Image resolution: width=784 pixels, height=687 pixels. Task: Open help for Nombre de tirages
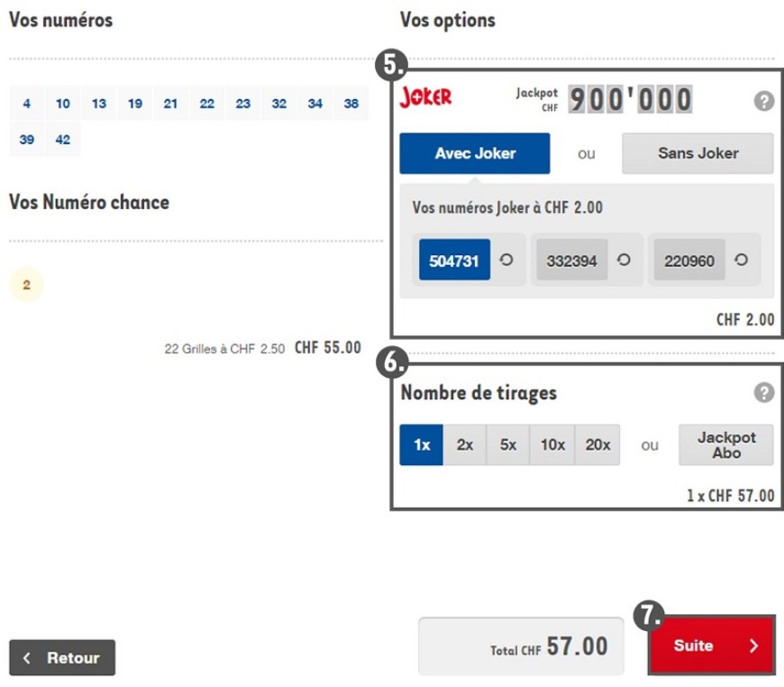[763, 392]
